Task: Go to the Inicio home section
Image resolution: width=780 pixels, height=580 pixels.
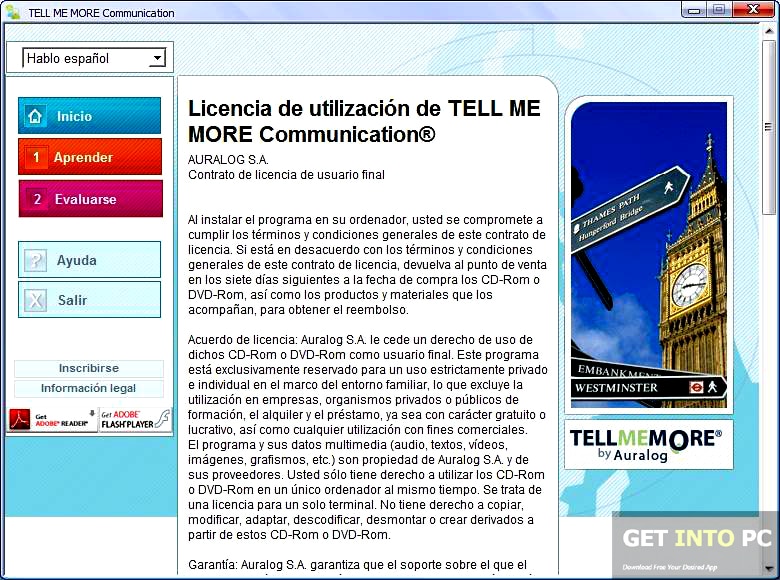Action: click(x=90, y=115)
